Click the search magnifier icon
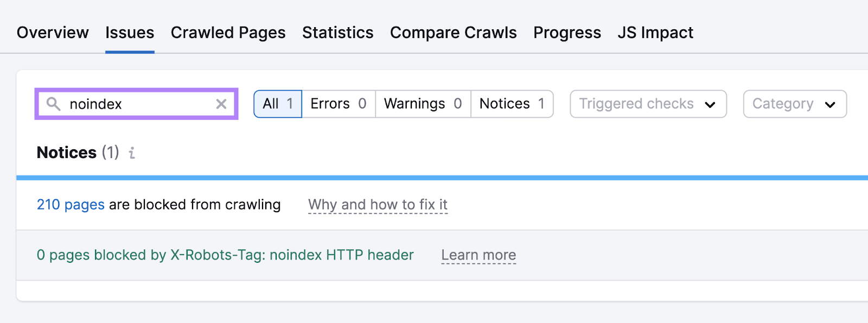This screenshot has width=868, height=323. point(53,104)
